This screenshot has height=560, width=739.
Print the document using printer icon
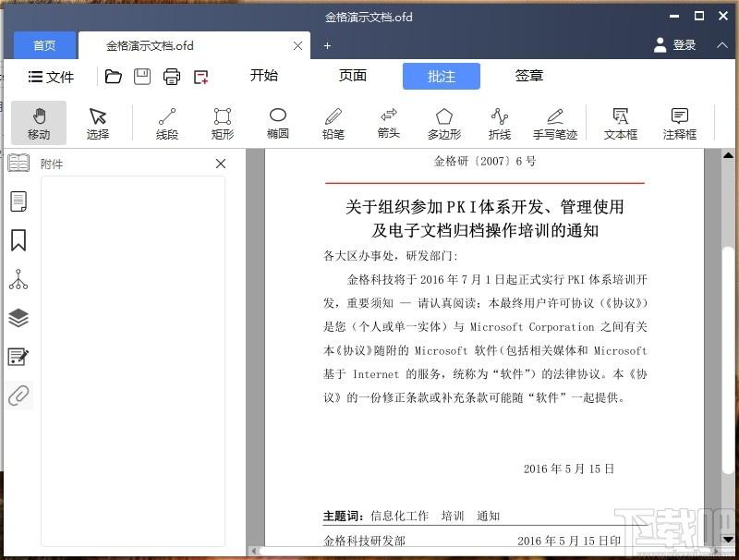tap(172, 76)
